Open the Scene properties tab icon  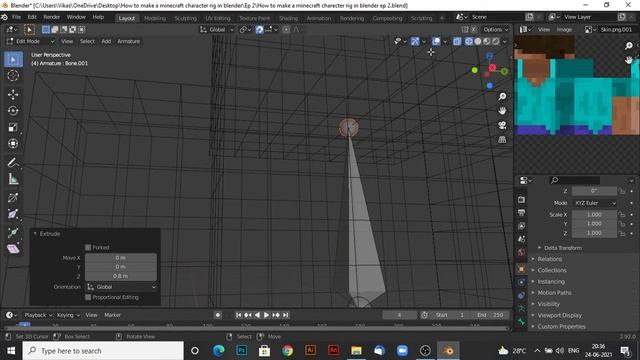[521, 239]
